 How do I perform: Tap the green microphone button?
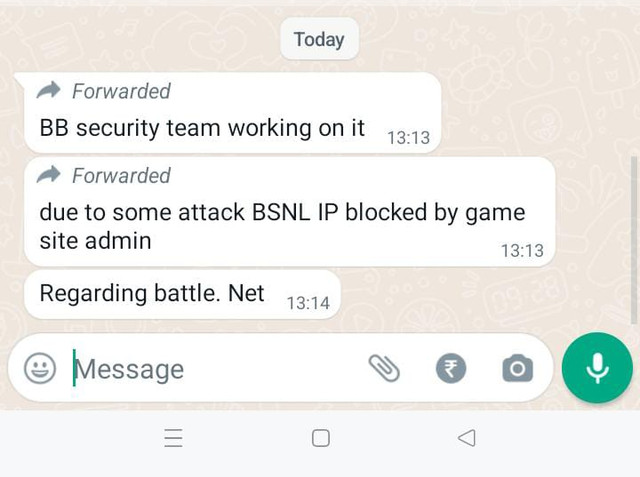point(597,368)
